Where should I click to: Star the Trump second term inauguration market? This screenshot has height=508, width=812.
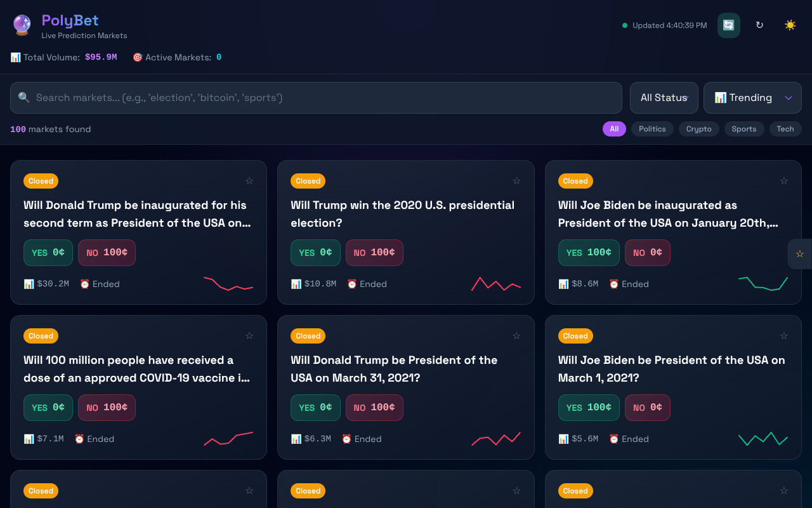[x=249, y=181]
